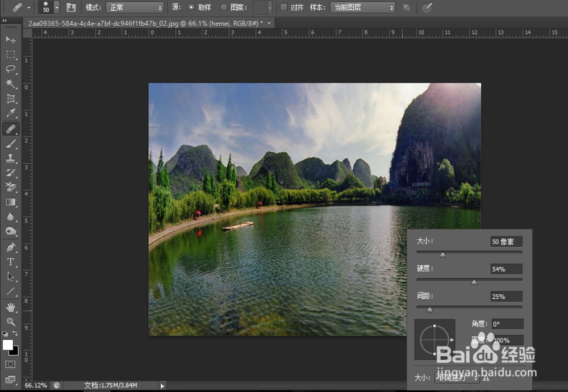568x392 pixels.
Task: Toggle ignore adjustment layers icon
Action: click(407, 7)
